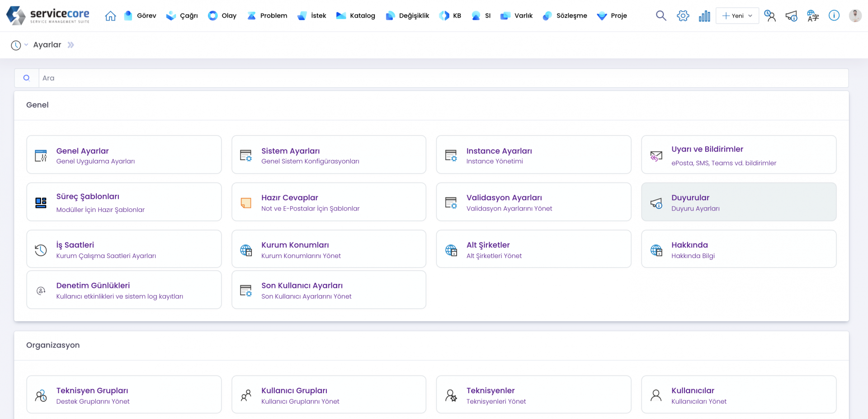Open Genel Ayarlar settings card
Screen dimensions: 868x419
124,155
